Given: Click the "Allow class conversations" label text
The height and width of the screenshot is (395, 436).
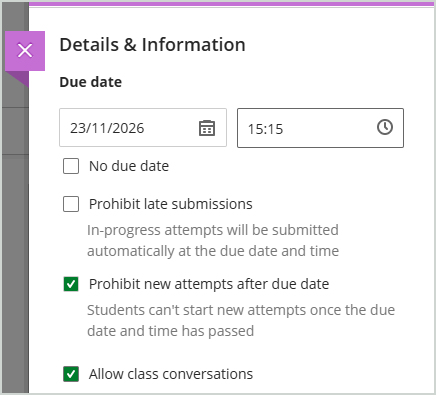Looking at the screenshot, I should (171, 374).
